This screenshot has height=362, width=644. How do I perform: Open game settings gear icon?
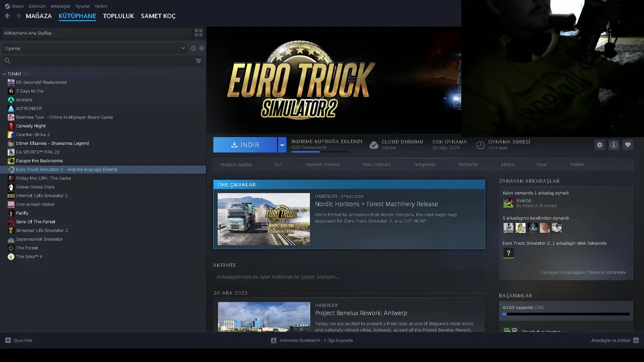[600, 145]
